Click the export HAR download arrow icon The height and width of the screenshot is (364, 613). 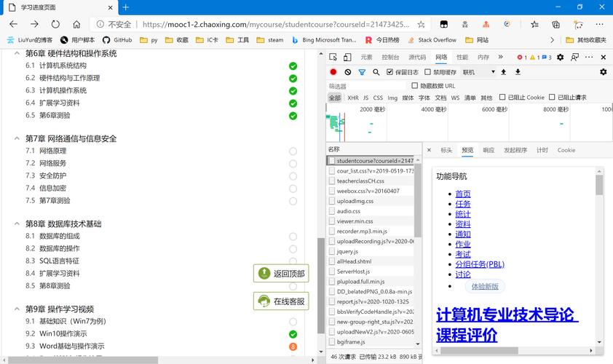point(518,72)
